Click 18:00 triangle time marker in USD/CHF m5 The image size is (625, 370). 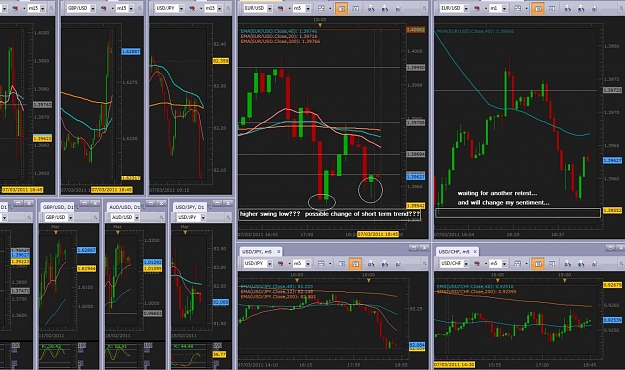coord(565,281)
